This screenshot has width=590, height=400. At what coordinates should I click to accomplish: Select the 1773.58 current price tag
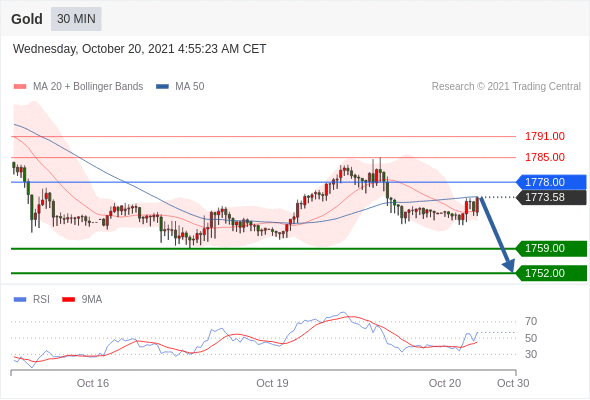551,197
